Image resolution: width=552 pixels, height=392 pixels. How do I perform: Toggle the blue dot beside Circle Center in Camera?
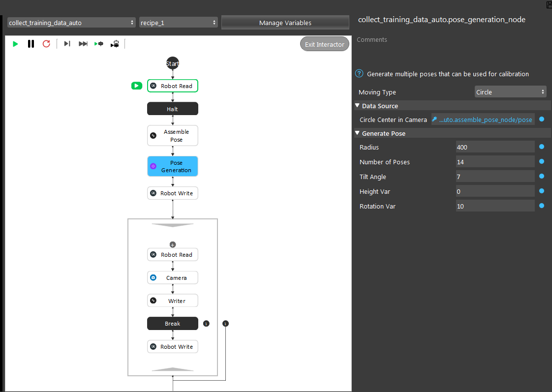(542, 120)
